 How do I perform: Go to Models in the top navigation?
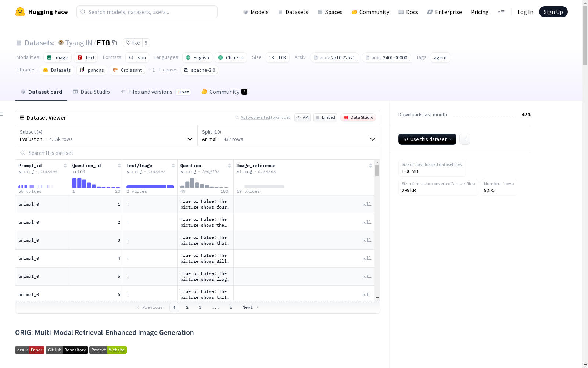(x=256, y=12)
